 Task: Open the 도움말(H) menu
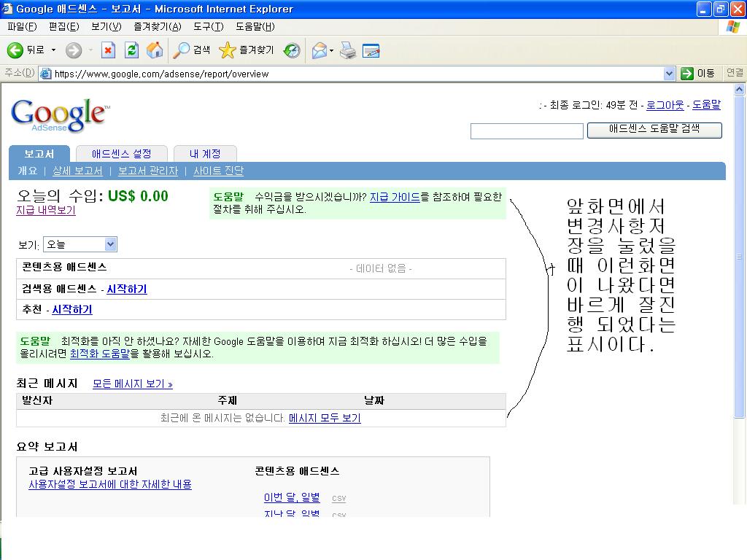(x=255, y=27)
